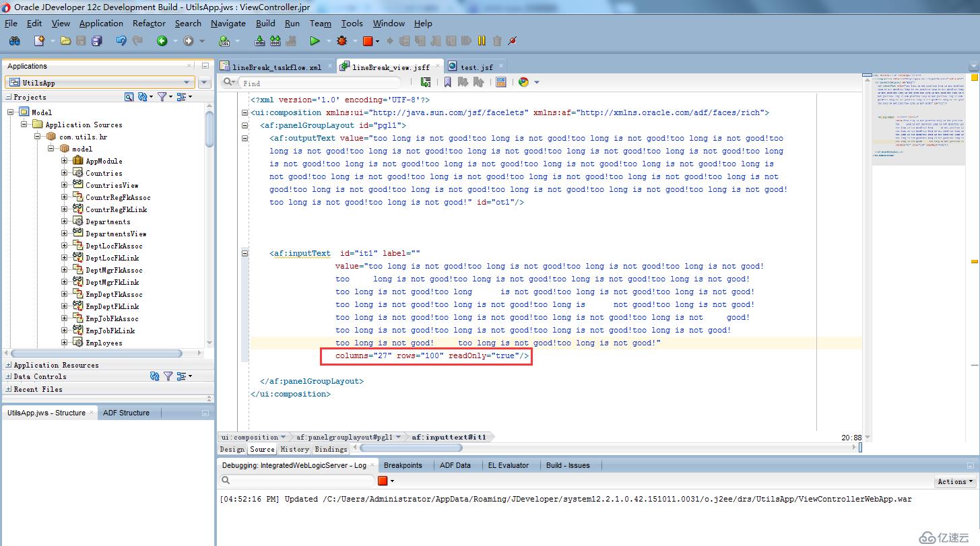Screen dimensions: 980x546
Task: Expand the Application Resources section
Action: [x=9, y=365]
